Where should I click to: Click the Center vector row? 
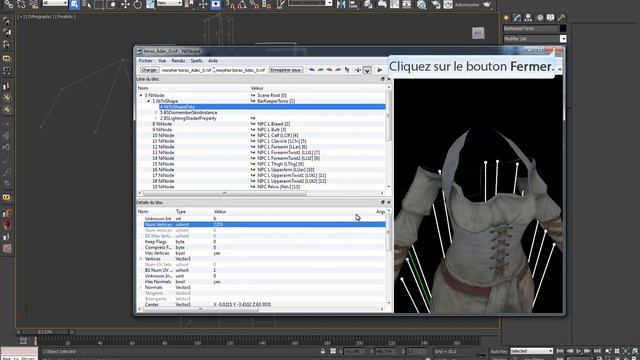point(262,304)
